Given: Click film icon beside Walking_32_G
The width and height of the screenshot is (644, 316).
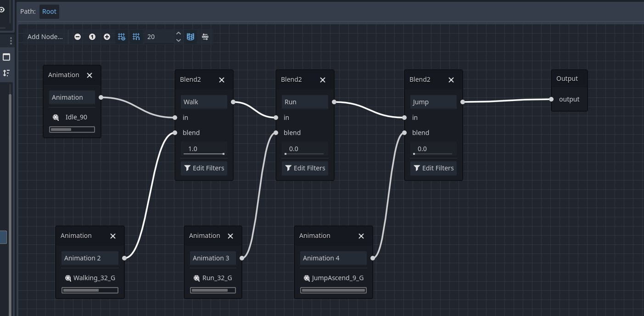Looking at the screenshot, I should click(68, 278).
